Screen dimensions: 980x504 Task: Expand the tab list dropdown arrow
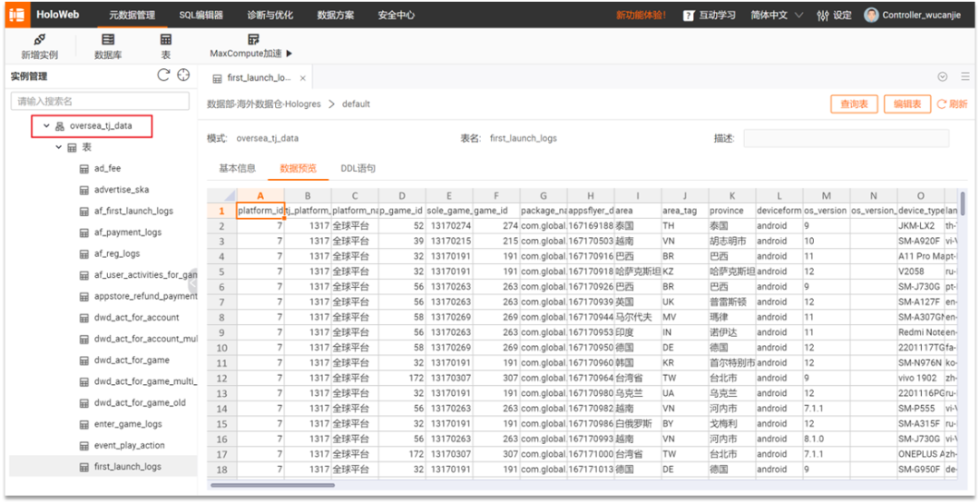tap(943, 77)
